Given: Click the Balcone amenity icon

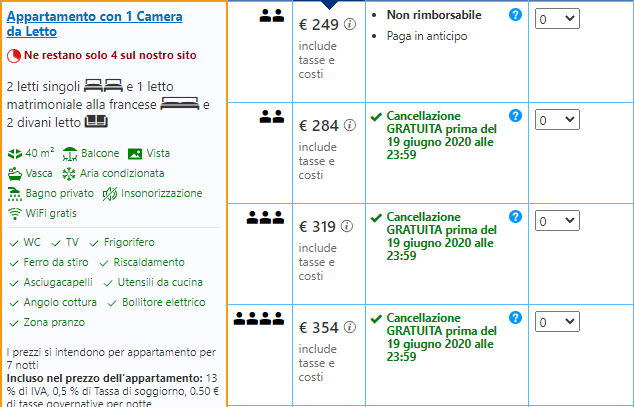Looking at the screenshot, I should [70, 154].
